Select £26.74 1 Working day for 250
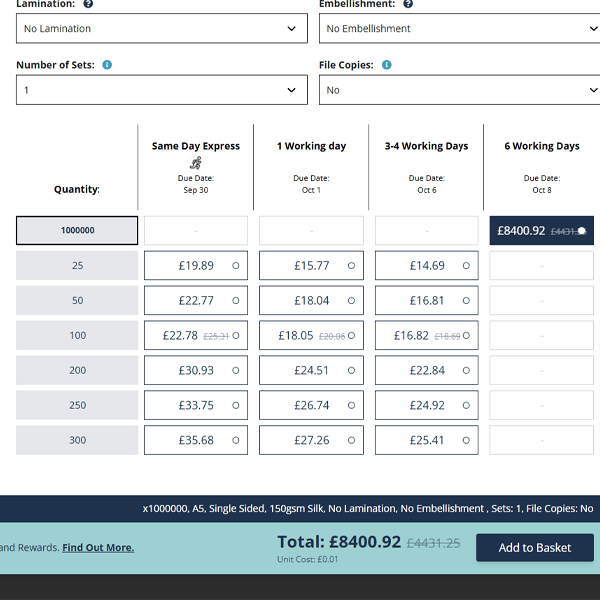 point(311,405)
